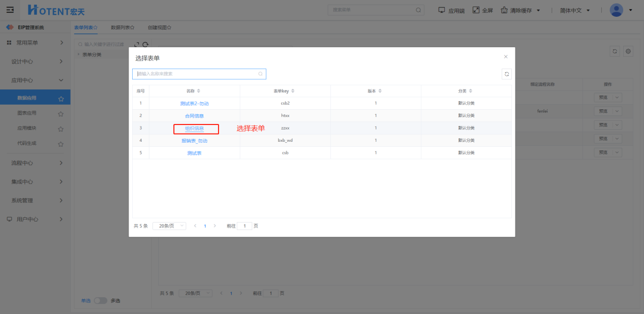Switch to the 创建视图 tab
Image resolution: width=644 pixels, height=314 pixels.
coord(159,27)
